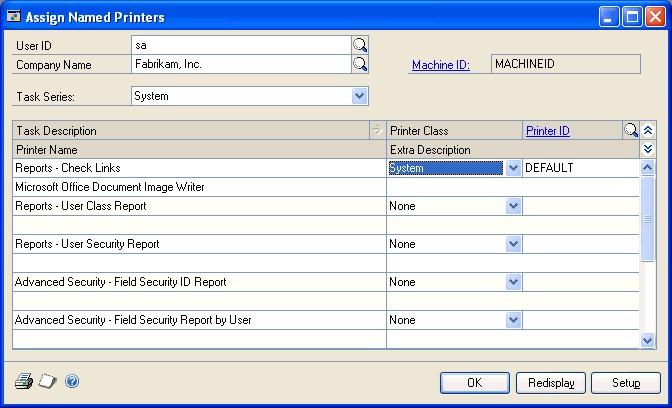Open the blue help question mark icon
Viewport: 672px width, 408px height.
tap(72, 381)
